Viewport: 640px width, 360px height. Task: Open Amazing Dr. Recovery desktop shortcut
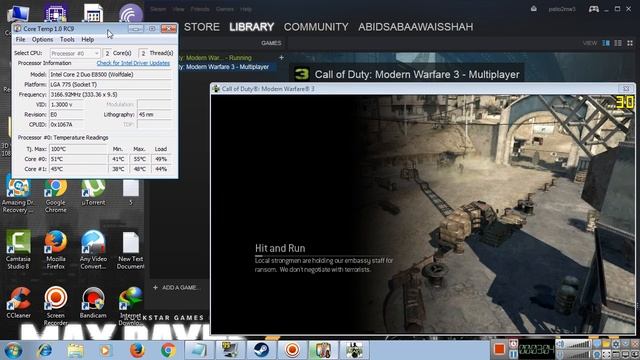click(x=18, y=195)
